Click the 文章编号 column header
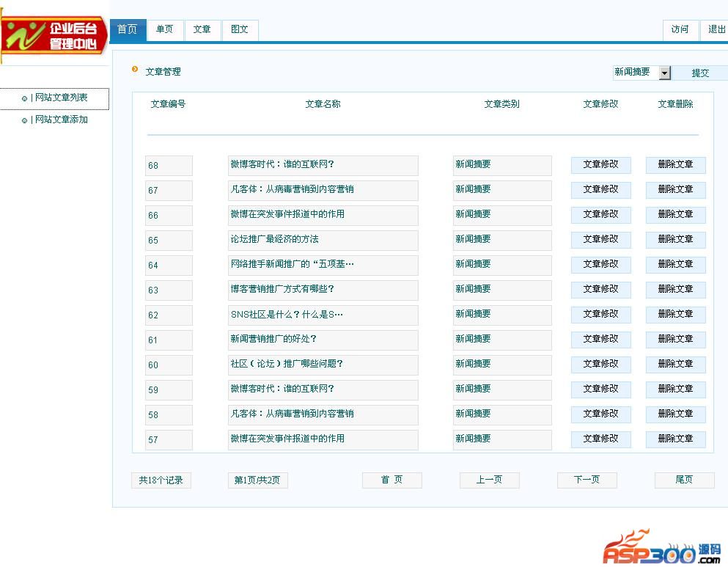728x567 pixels. point(168,104)
